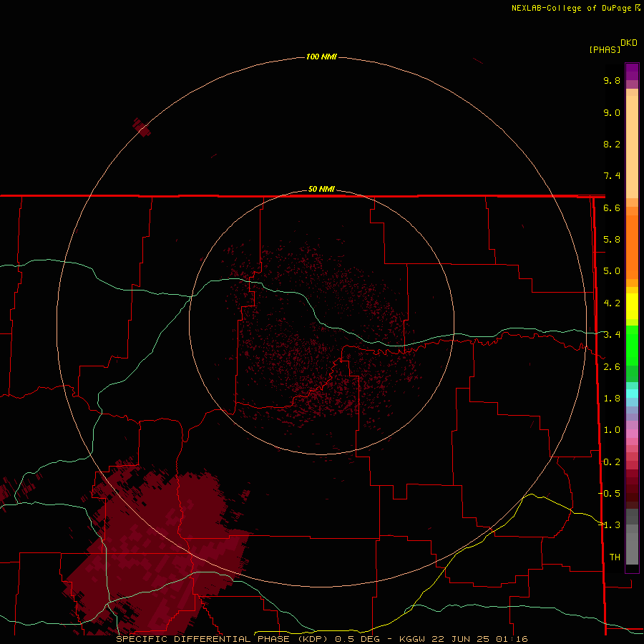The image size is (644, 644).
Task: Click the 6.6 color scale value
Action: 612,208
